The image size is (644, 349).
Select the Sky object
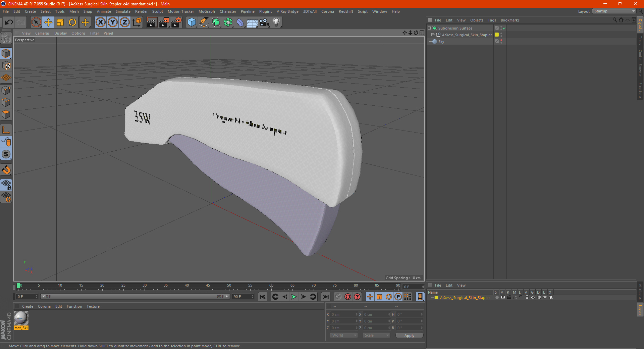tap(441, 42)
